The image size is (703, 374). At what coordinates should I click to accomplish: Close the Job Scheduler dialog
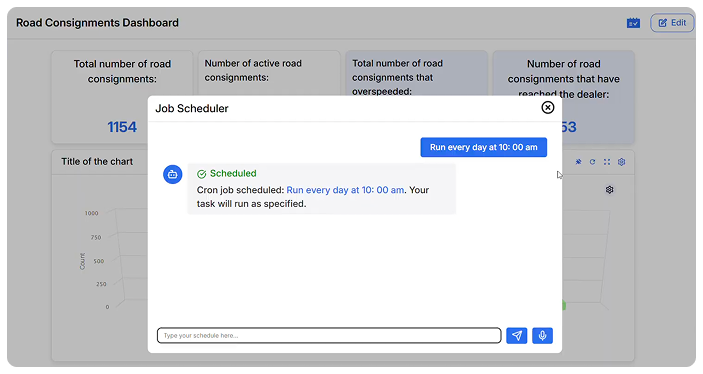[547, 108]
